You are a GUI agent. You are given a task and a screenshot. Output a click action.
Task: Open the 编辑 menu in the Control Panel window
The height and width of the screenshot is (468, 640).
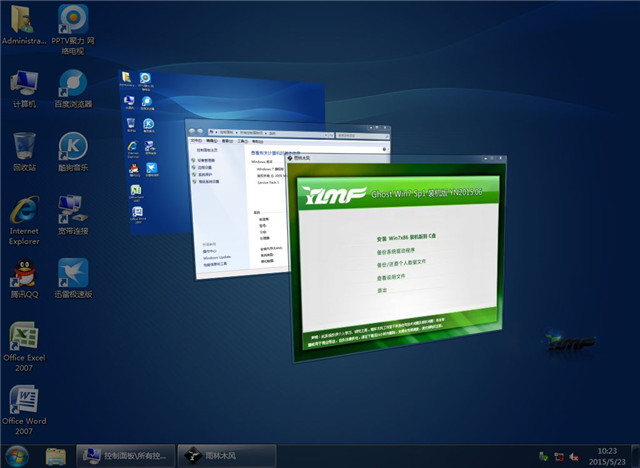pyautogui.click(x=211, y=141)
